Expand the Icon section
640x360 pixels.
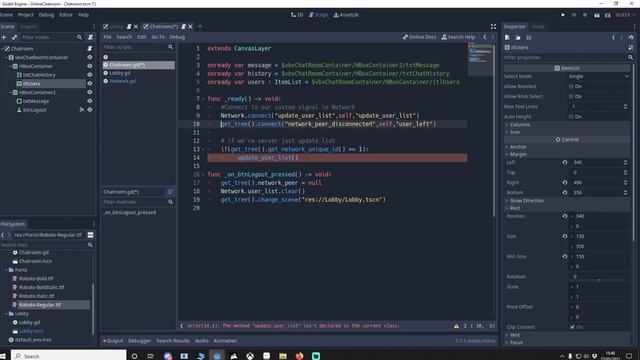(x=567, y=132)
